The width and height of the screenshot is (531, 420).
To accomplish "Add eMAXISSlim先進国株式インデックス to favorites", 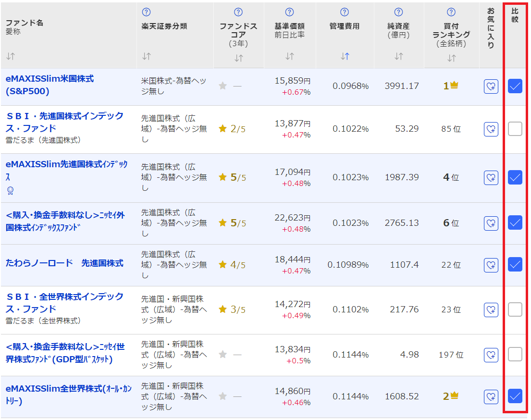I will [491, 177].
